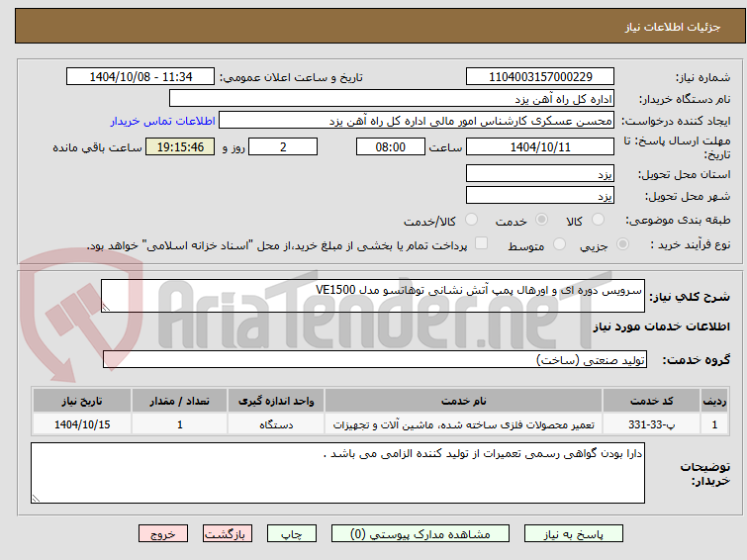Click the need date cell 1404/10/15
The width and height of the screenshot is (747, 560).
(82, 424)
